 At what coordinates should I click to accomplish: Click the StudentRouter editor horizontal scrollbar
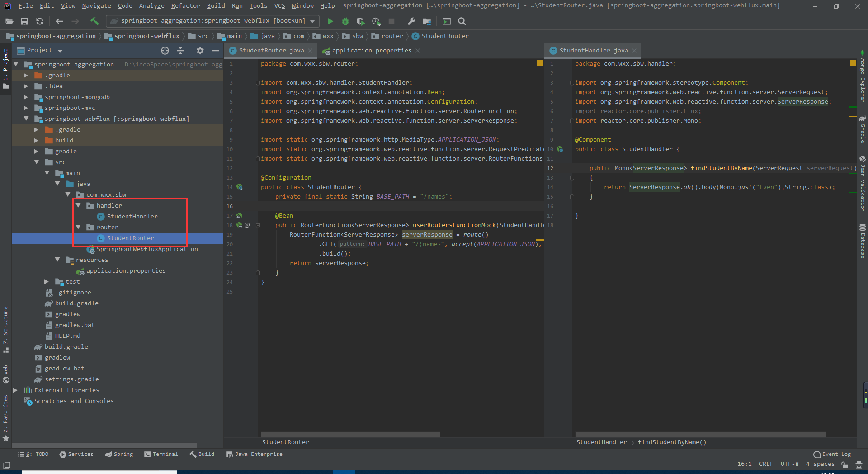tap(350, 434)
